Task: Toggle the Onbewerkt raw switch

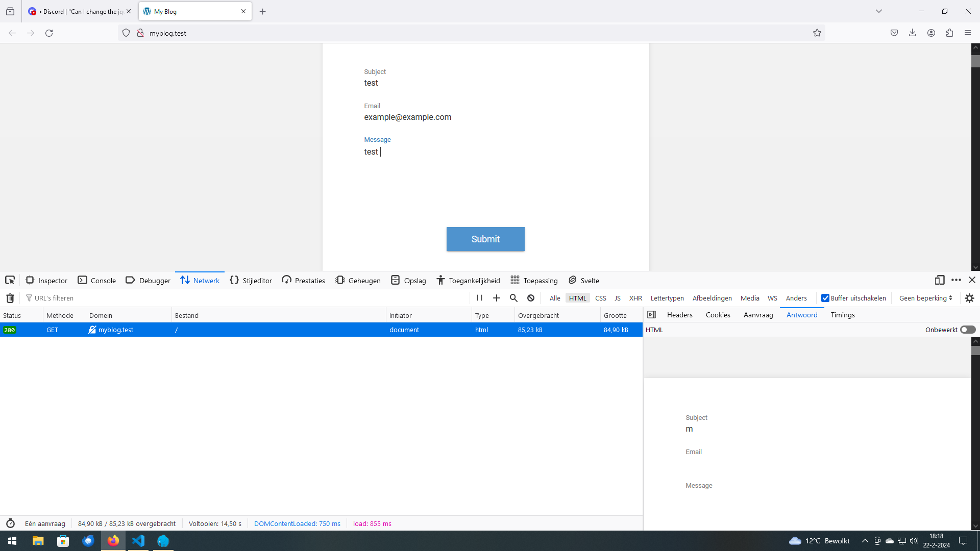Action: point(967,330)
